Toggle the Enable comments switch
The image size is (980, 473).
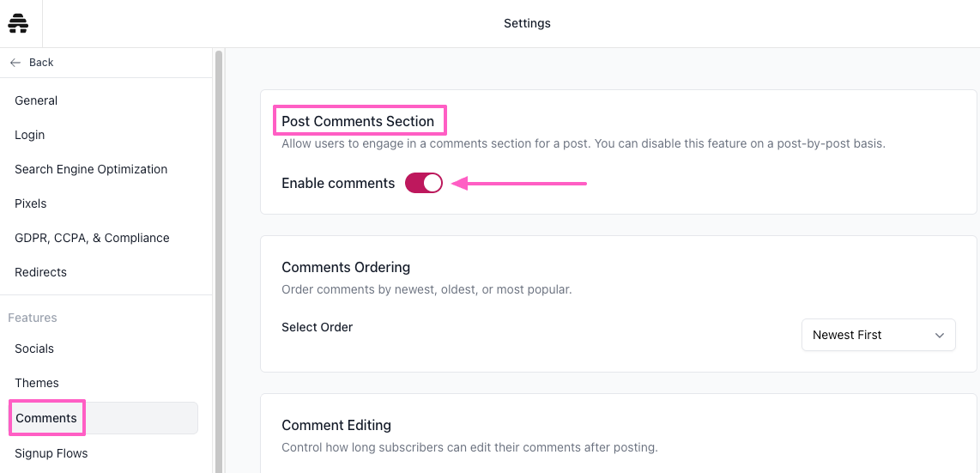coord(424,183)
